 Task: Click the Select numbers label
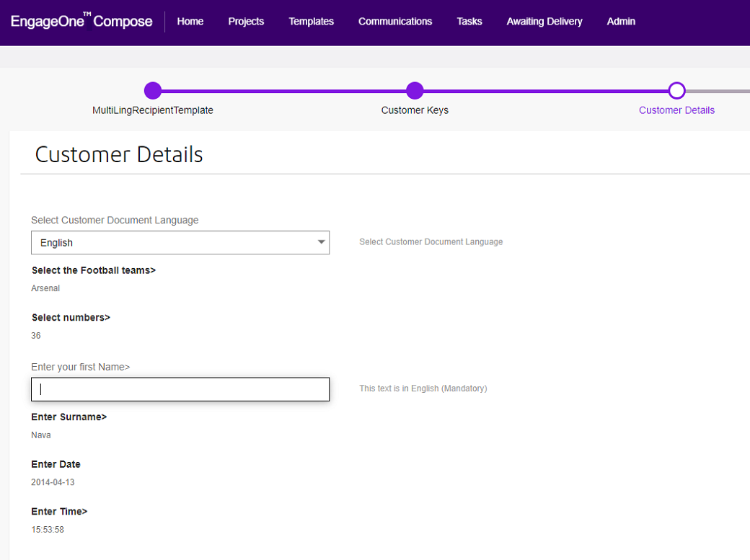(x=71, y=318)
